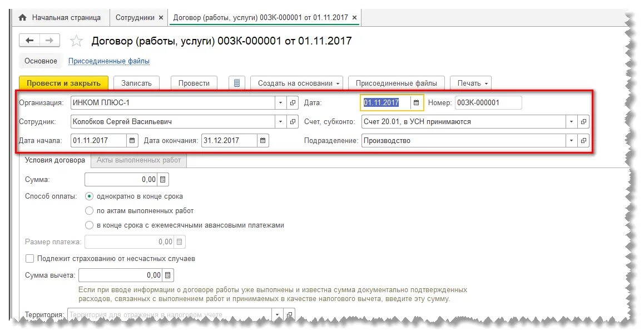Open calendar picker for Дата field
Viewport: 644px width, 335px height.
tap(416, 103)
